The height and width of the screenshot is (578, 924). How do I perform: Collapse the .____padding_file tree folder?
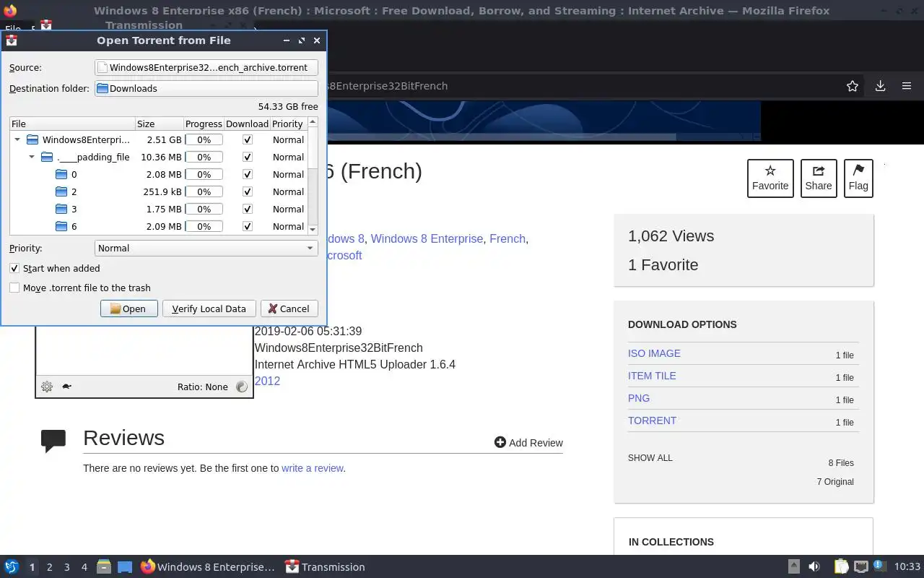(x=32, y=157)
